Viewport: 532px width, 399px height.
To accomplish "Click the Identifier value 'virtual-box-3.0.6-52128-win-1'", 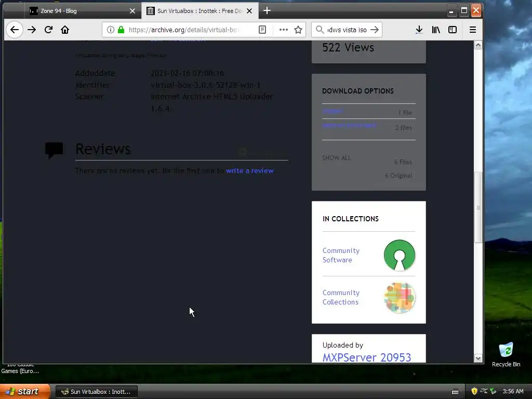I will (x=205, y=85).
